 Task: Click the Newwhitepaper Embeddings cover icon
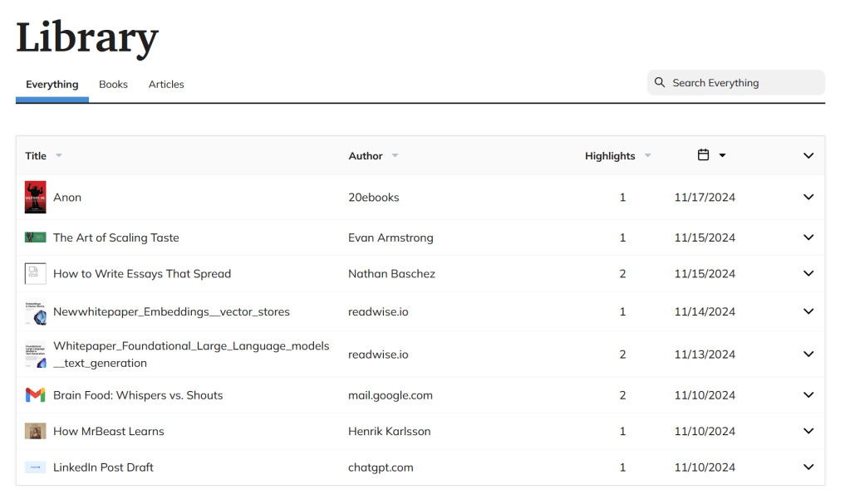coord(35,312)
